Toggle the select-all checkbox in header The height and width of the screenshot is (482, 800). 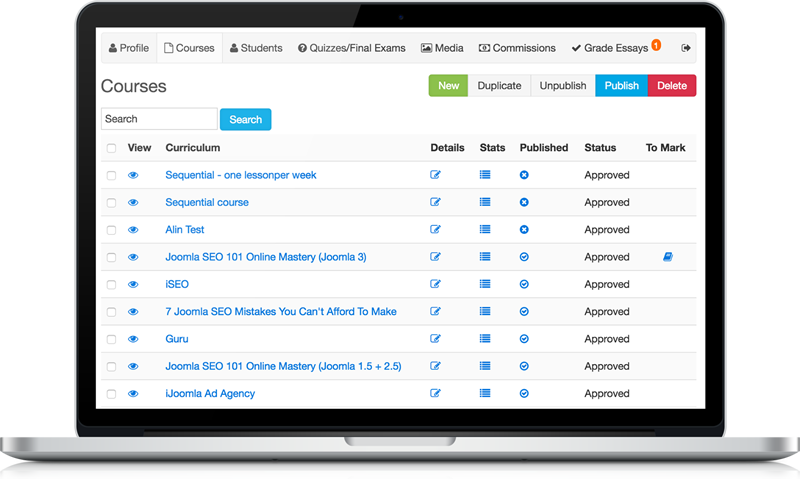(x=111, y=148)
